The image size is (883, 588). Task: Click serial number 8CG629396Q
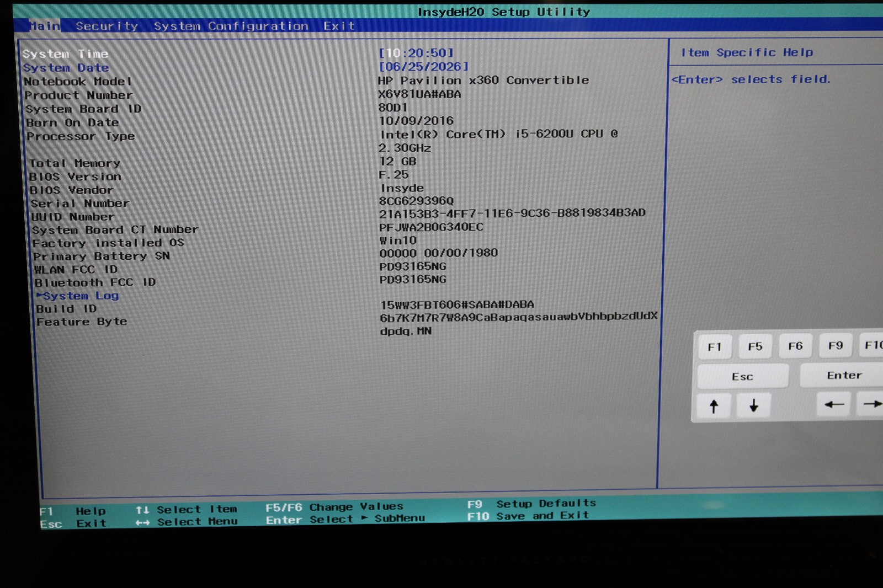[416, 201]
